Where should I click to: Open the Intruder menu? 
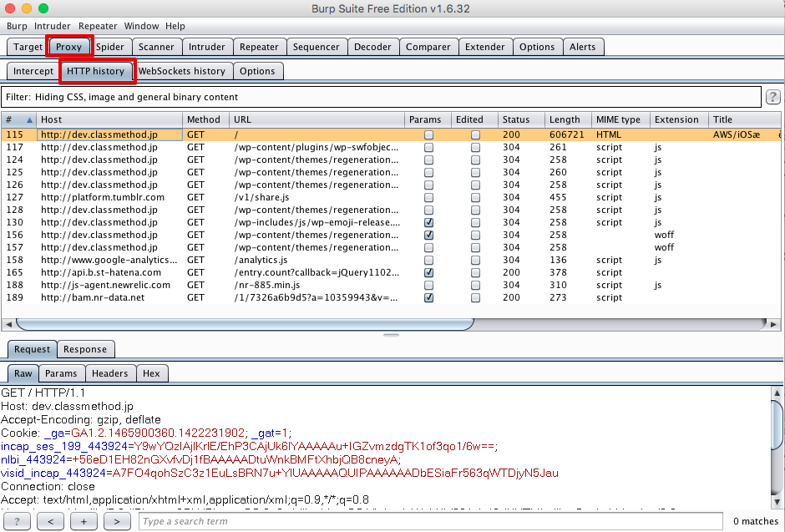coord(53,26)
